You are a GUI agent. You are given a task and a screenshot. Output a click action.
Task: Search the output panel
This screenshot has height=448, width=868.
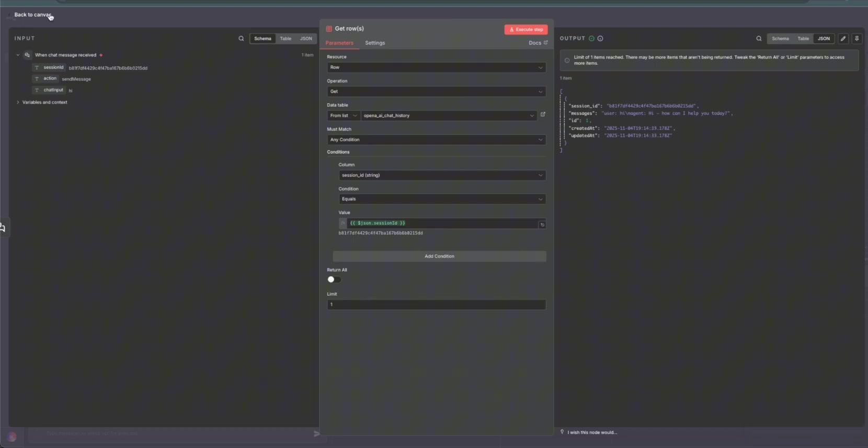coord(759,39)
